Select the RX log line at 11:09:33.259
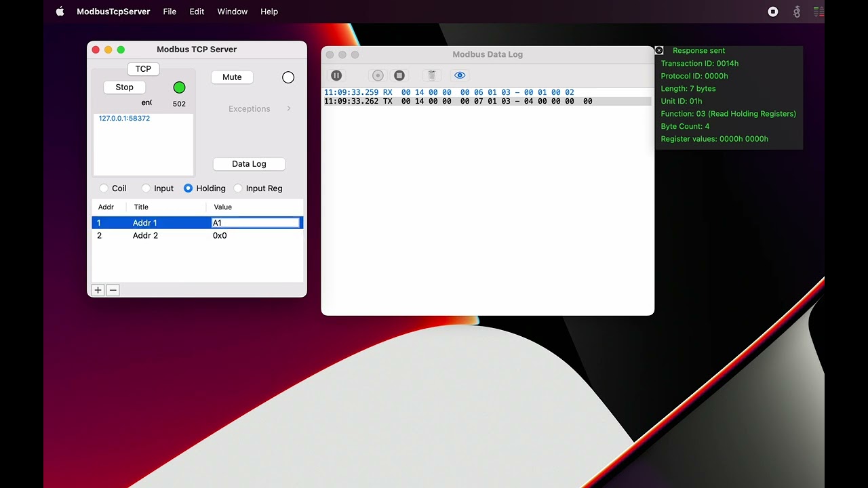The height and width of the screenshot is (488, 868). click(x=487, y=92)
